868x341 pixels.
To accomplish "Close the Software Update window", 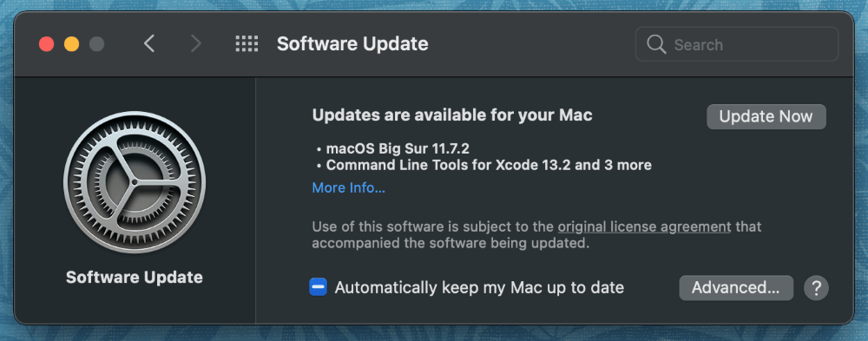I will pyautogui.click(x=47, y=43).
